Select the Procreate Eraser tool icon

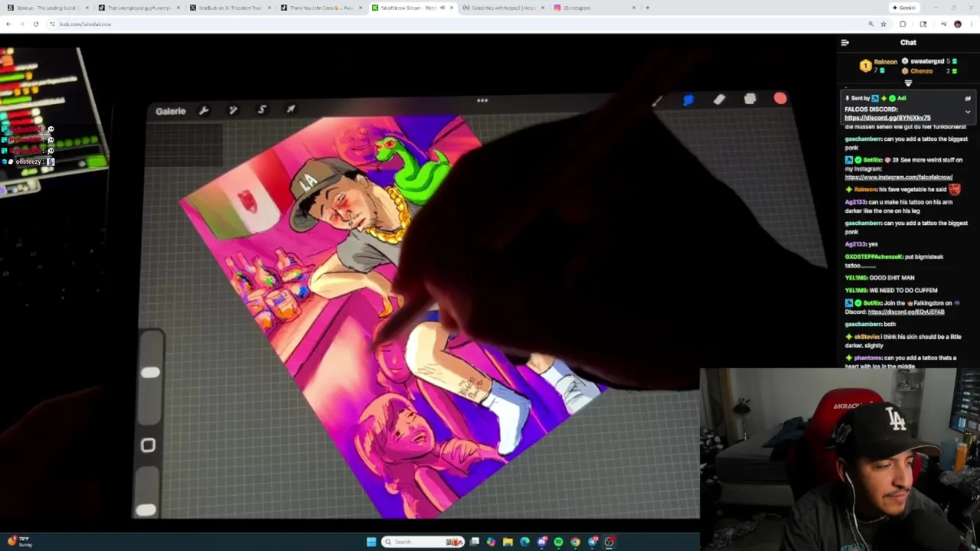[719, 99]
